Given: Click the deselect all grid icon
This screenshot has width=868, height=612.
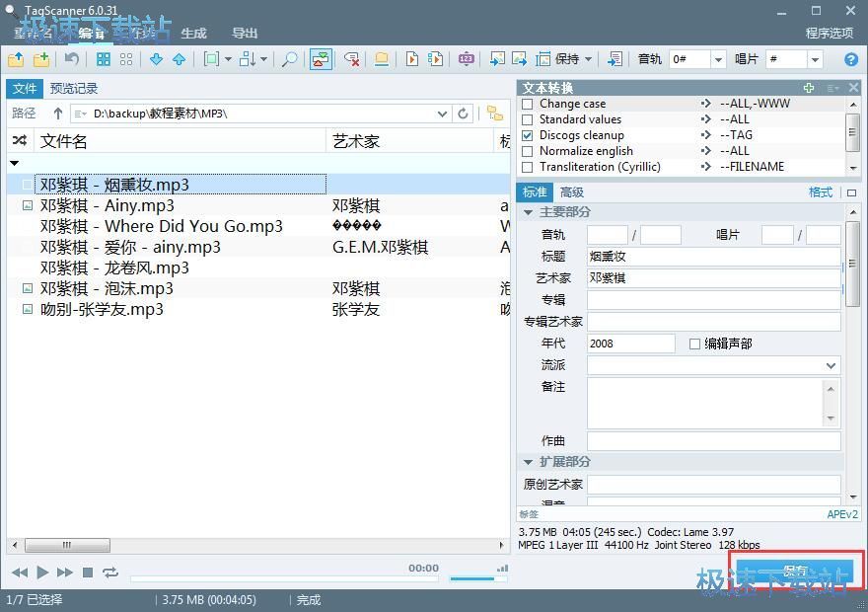Looking at the screenshot, I should [126, 59].
